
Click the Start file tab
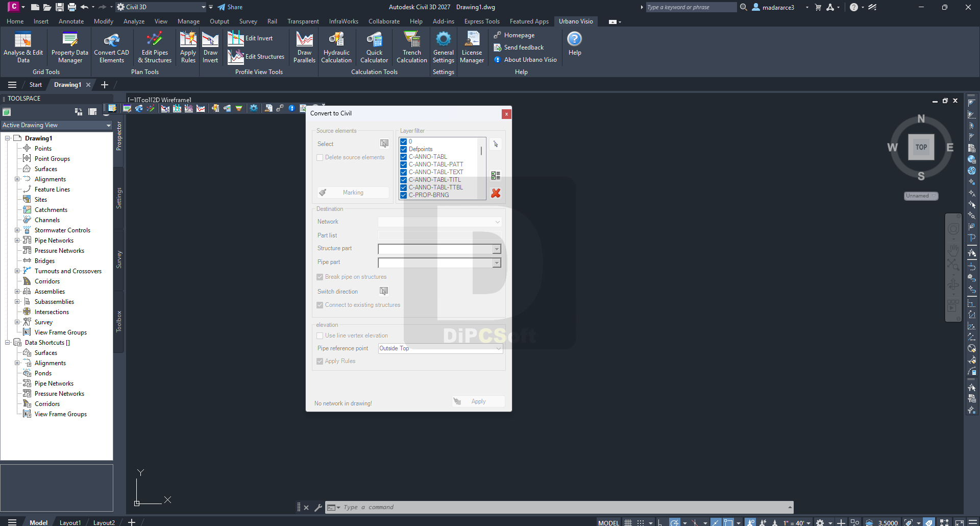tap(36, 85)
